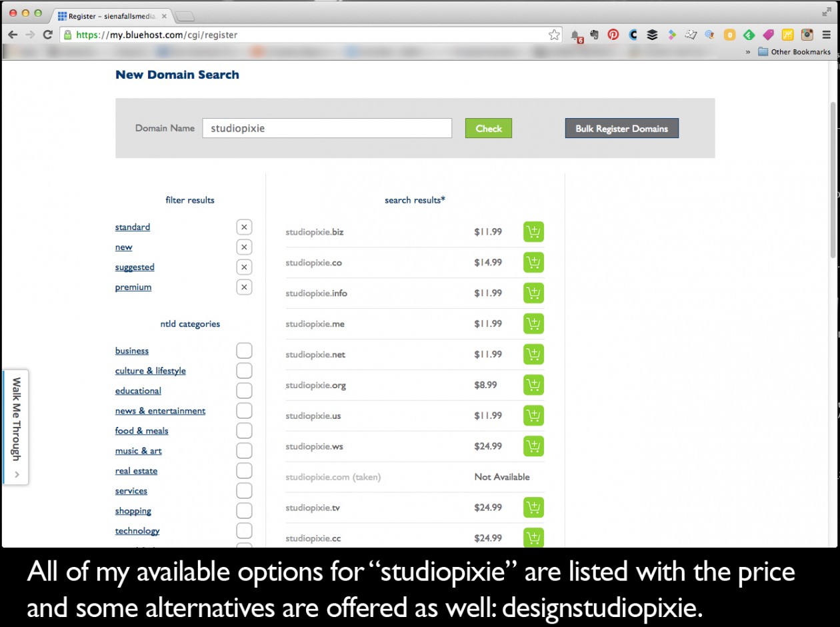The width and height of the screenshot is (840, 627).
Task: Open the green Feedly extension
Action: click(x=749, y=35)
